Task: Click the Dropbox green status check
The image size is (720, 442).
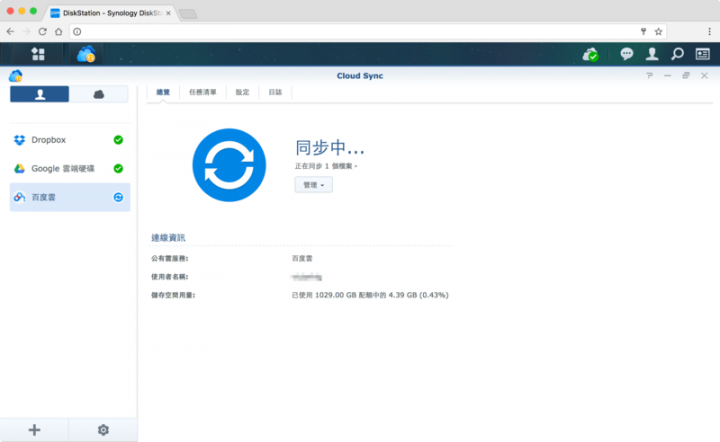Action: coord(118,140)
